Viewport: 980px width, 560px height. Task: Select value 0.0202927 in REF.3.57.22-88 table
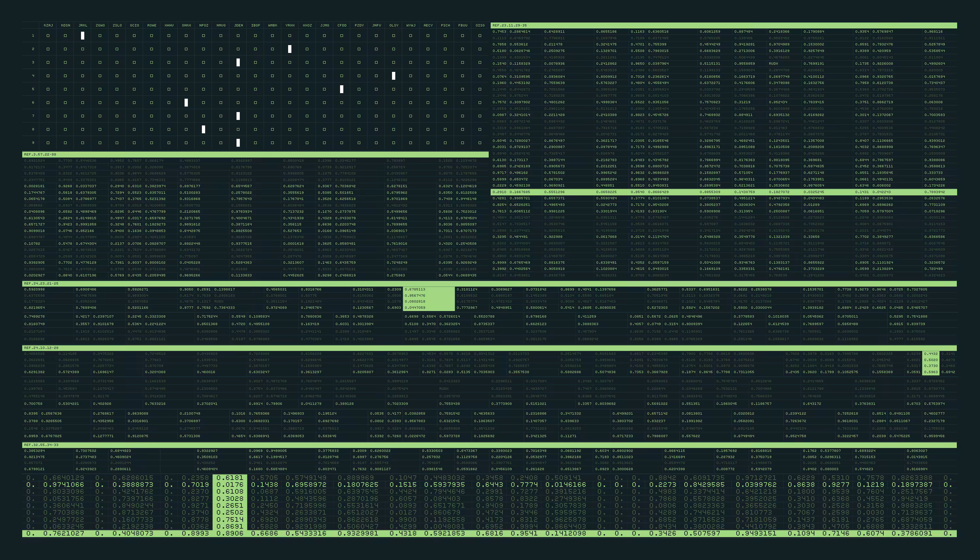tap(34, 275)
